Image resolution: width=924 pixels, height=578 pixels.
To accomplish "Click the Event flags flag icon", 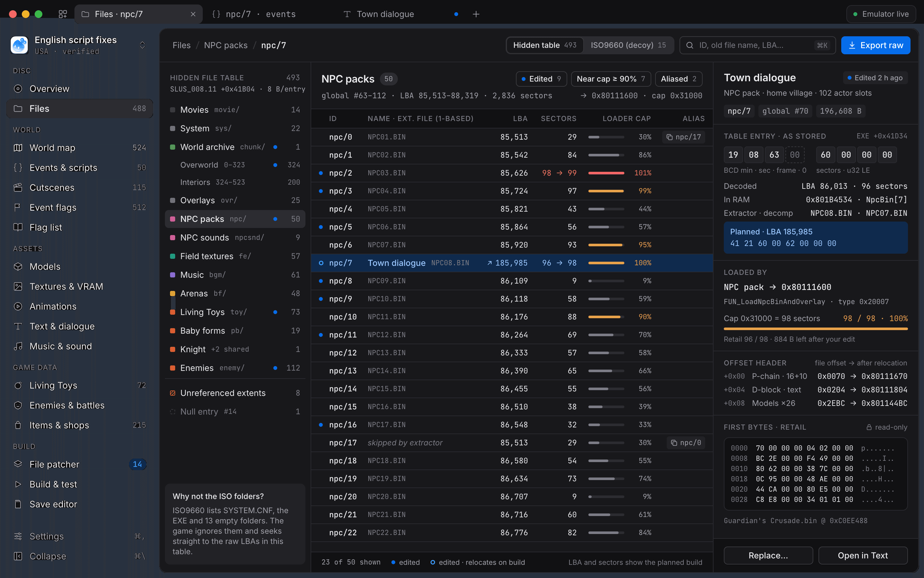I will pyautogui.click(x=18, y=207).
